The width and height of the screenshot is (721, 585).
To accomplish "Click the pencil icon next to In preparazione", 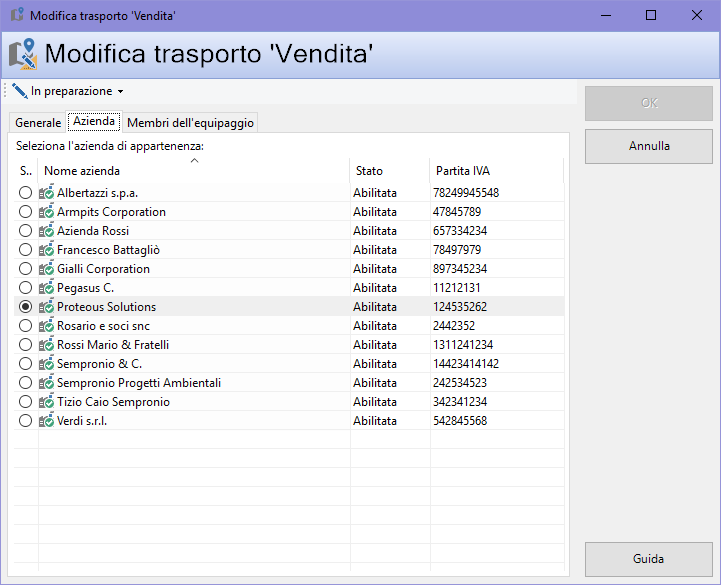I will pos(19,91).
